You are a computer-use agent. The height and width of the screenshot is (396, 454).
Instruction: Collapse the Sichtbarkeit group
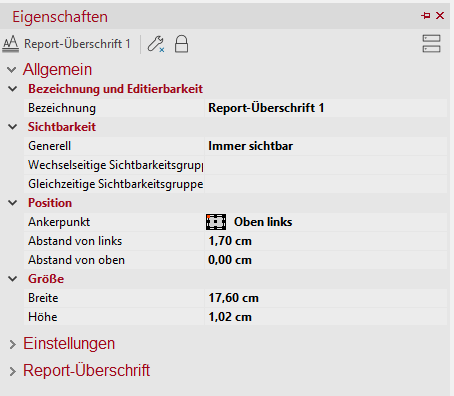(13, 127)
